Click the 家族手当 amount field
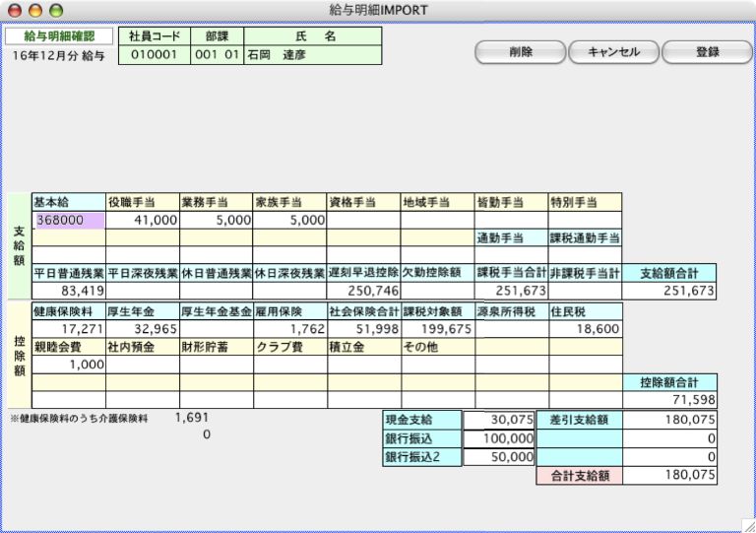 [289, 221]
